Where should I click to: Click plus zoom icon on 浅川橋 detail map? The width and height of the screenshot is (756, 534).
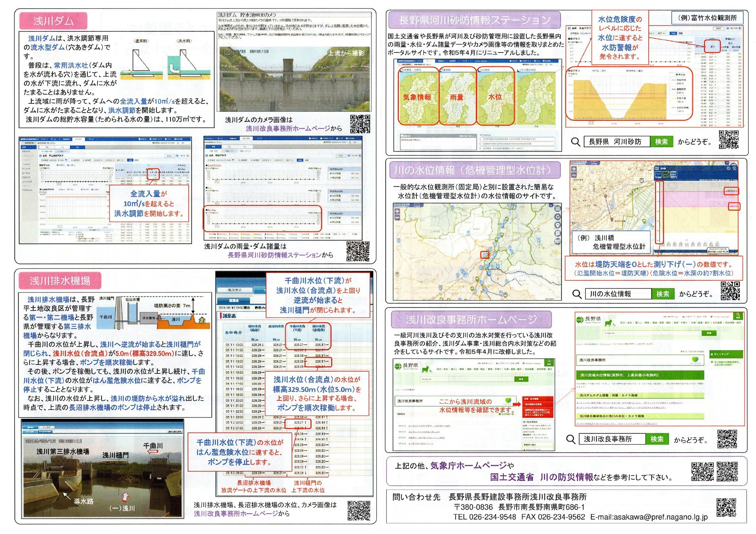point(574,169)
